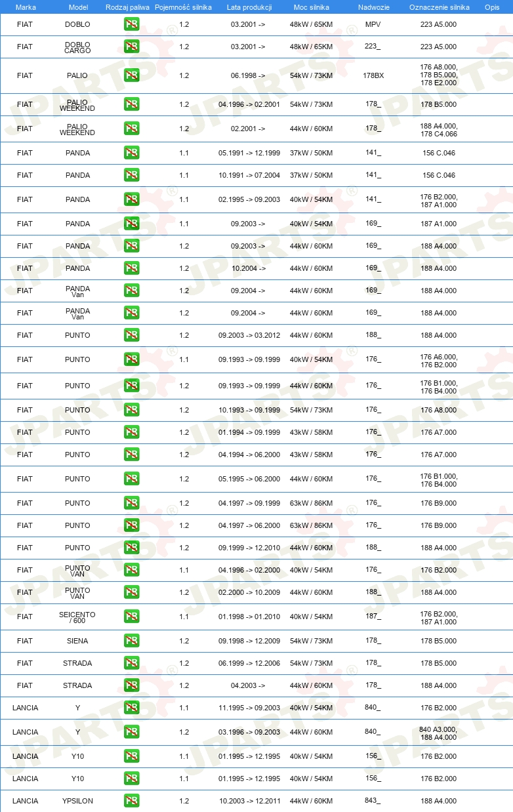Select the MPV body type cell
This screenshot has height=812, width=513.
coord(373,24)
